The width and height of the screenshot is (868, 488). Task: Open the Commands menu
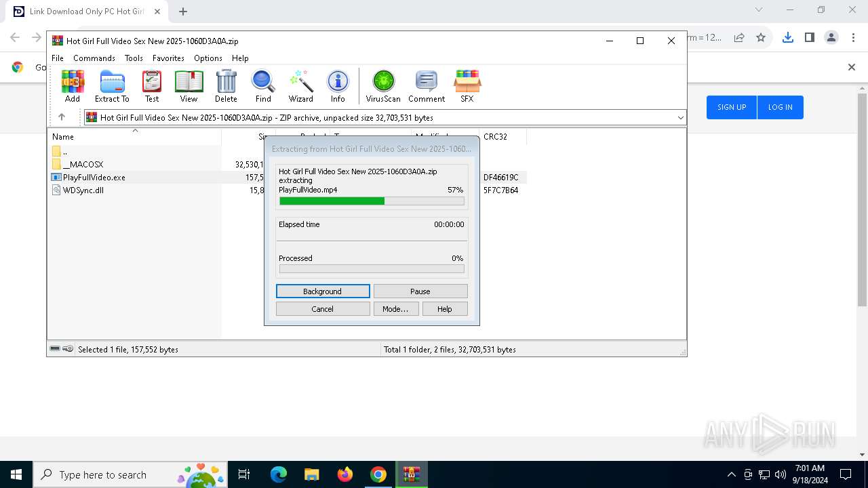point(94,58)
